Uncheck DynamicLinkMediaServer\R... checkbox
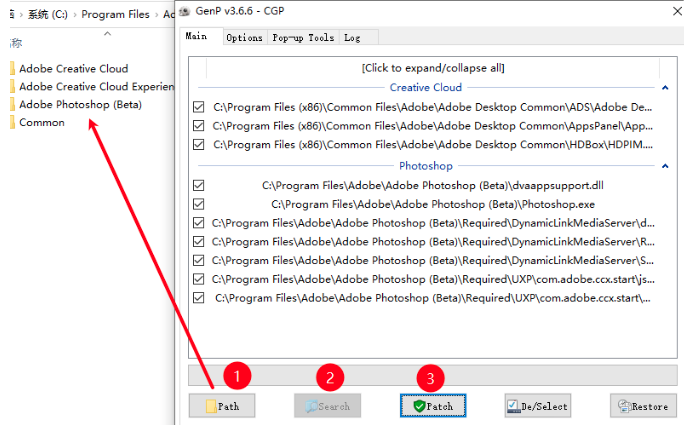The height and width of the screenshot is (425, 684). (198, 242)
